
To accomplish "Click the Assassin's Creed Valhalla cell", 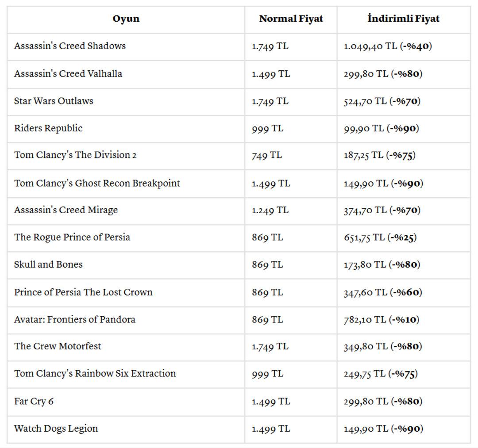I will pos(68,74).
